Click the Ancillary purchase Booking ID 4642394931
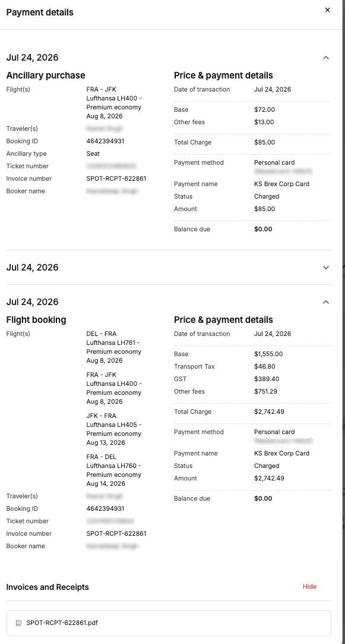The image size is (345, 644). pos(105,142)
